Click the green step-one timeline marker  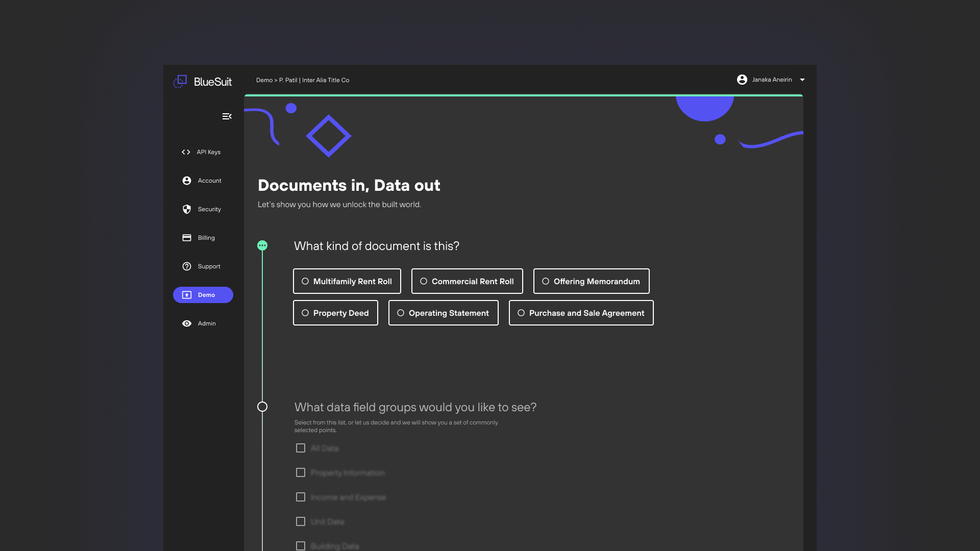click(x=262, y=245)
